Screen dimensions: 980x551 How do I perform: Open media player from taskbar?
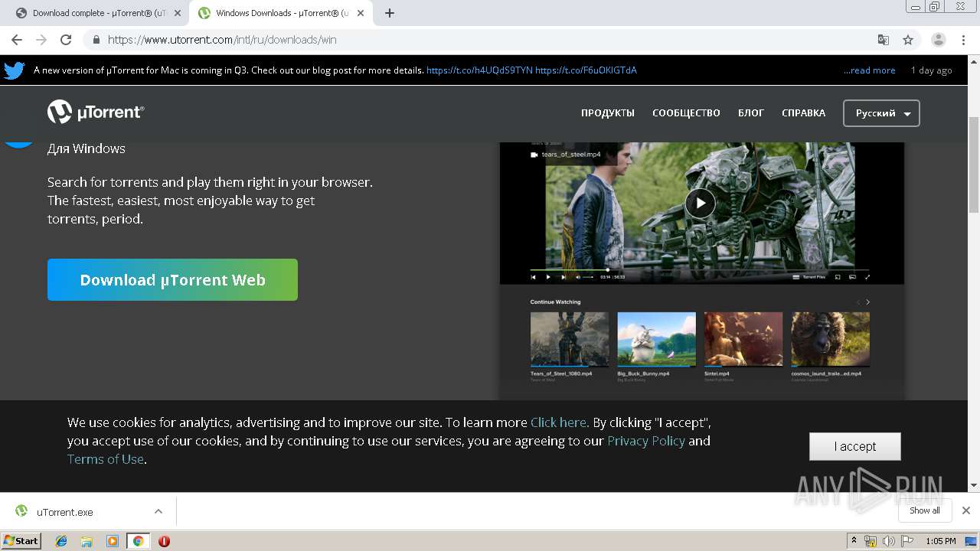click(x=113, y=541)
